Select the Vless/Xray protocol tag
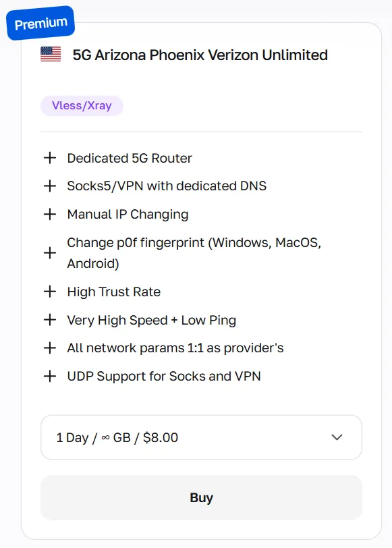392x548 pixels. tap(82, 105)
